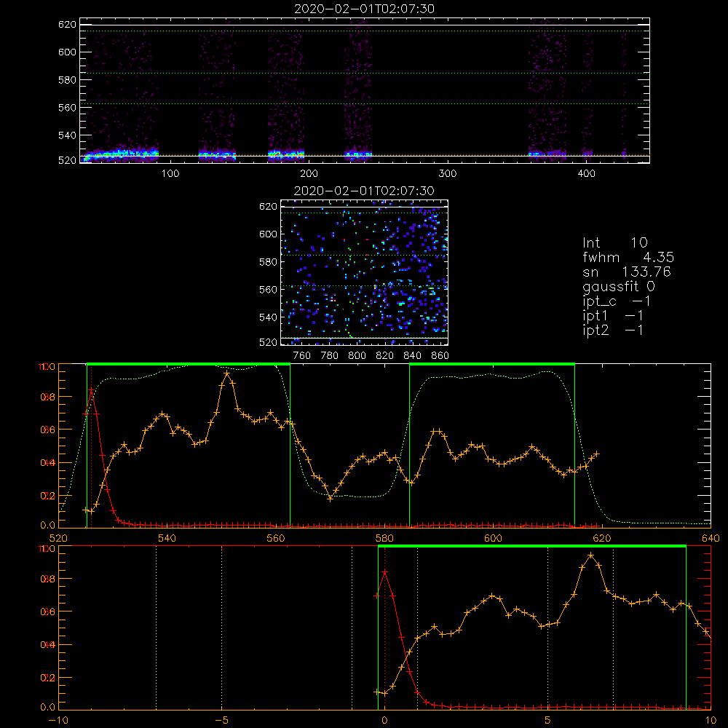Click the 5 x-axis label on the lowest plot
The height and width of the screenshot is (728, 728).
click(x=548, y=721)
